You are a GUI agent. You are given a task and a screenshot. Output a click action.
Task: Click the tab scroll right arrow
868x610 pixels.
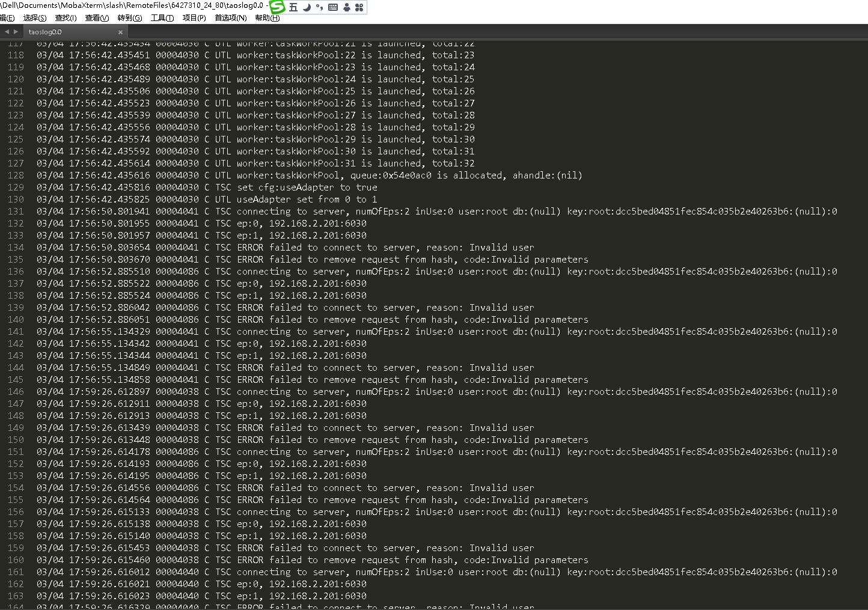click(16, 32)
